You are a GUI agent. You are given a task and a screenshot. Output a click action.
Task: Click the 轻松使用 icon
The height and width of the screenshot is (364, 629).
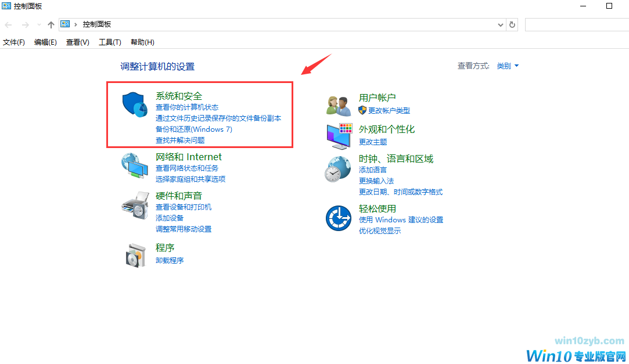(339, 218)
